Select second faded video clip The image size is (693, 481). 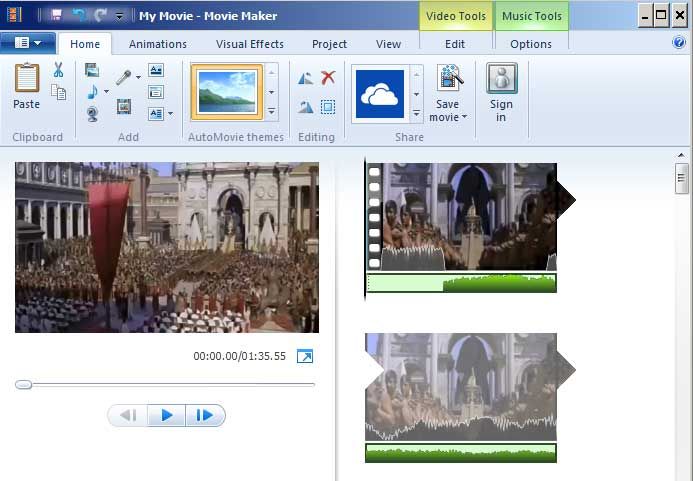tap(461, 387)
